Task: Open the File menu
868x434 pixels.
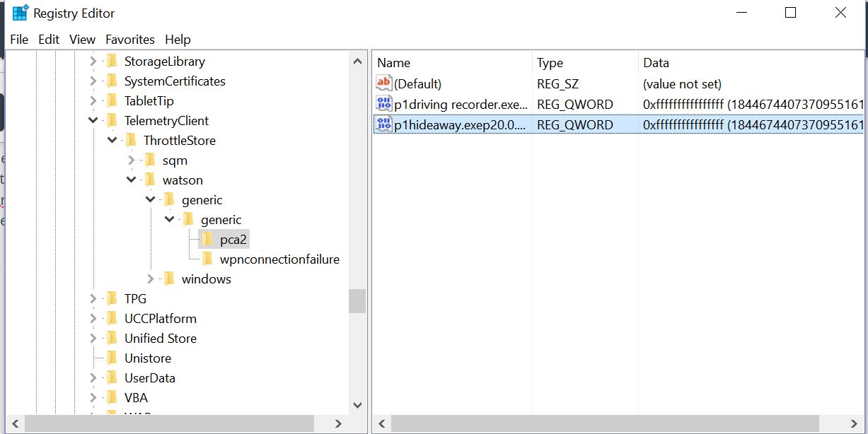Action: coord(19,40)
